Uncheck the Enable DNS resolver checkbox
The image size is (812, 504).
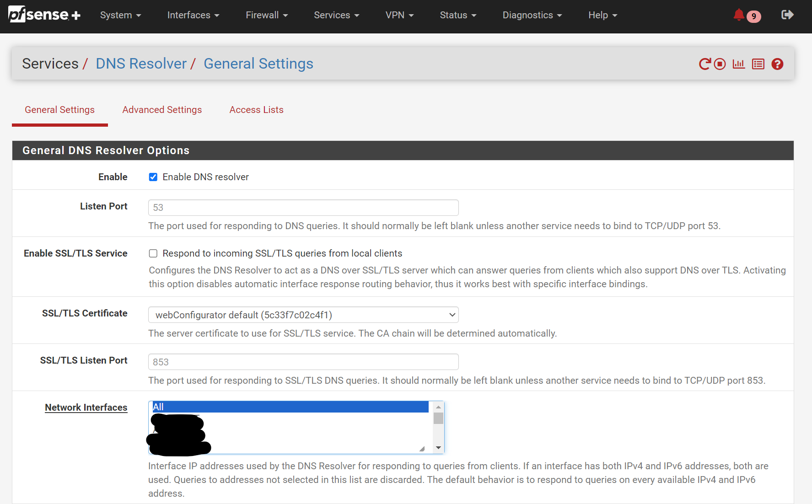click(x=153, y=177)
